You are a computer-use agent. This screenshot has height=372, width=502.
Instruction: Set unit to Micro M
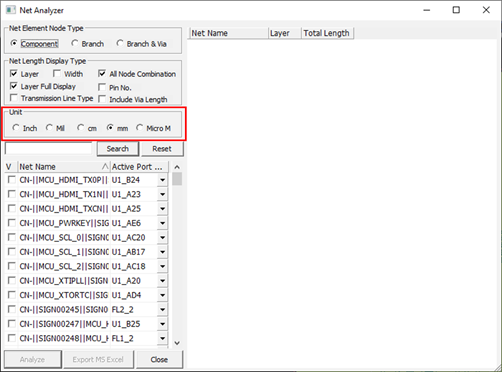139,128
